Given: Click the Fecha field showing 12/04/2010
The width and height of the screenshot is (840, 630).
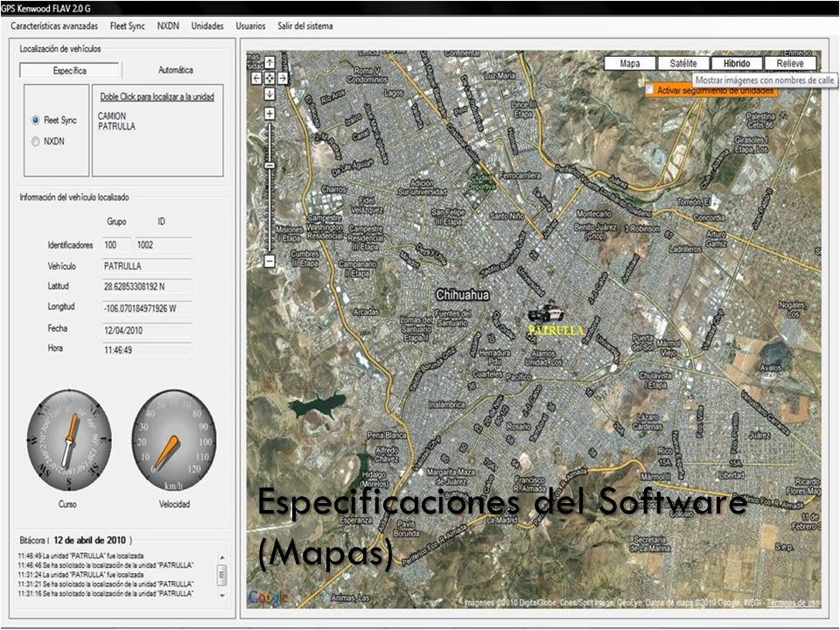Looking at the screenshot, I should click(147, 331).
